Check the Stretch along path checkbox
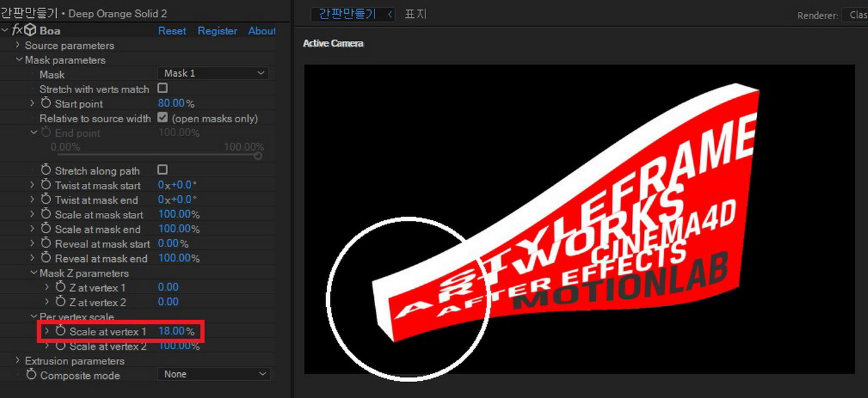 (162, 170)
